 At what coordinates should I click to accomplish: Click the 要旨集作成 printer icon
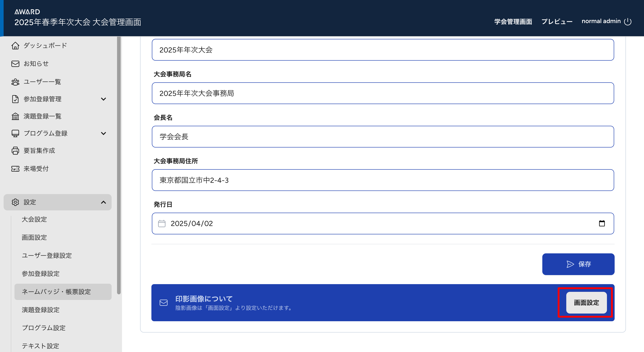tap(15, 150)
